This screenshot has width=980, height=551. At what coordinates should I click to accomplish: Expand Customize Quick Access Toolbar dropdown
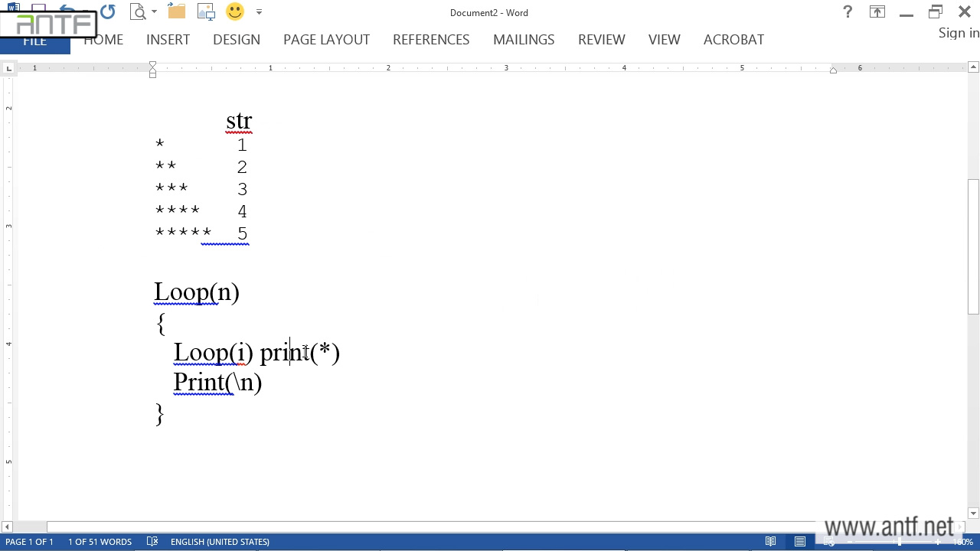coord(259,12)
